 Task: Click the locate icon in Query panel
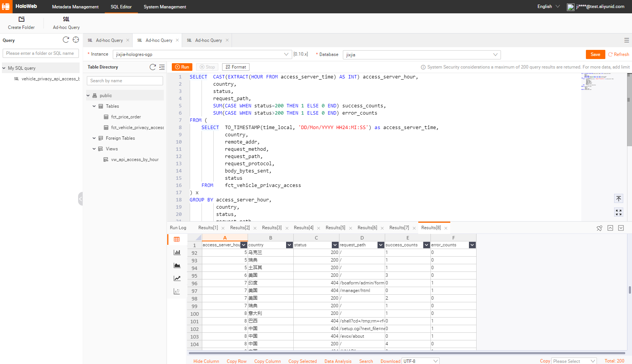[x=76, y=40]
